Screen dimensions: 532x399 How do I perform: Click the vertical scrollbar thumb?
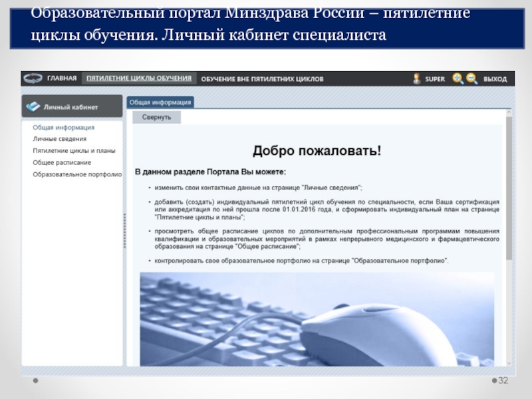tap(509, 188)
